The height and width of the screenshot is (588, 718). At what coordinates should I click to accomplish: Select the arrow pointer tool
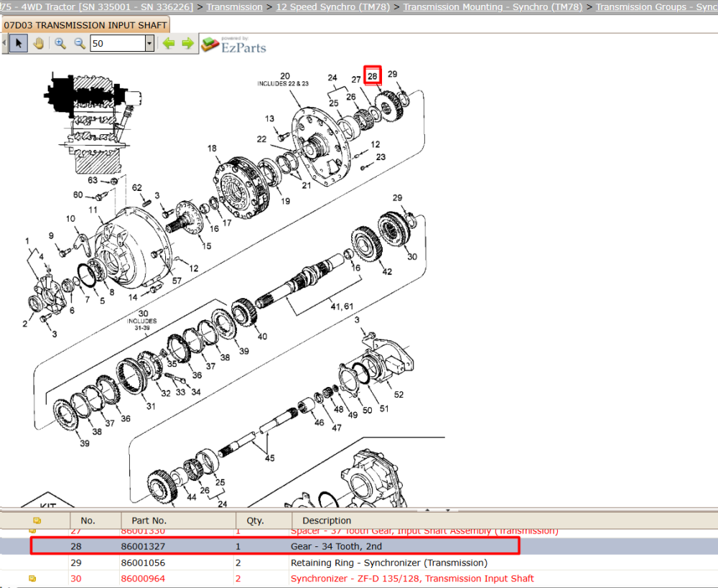point(19,44)
